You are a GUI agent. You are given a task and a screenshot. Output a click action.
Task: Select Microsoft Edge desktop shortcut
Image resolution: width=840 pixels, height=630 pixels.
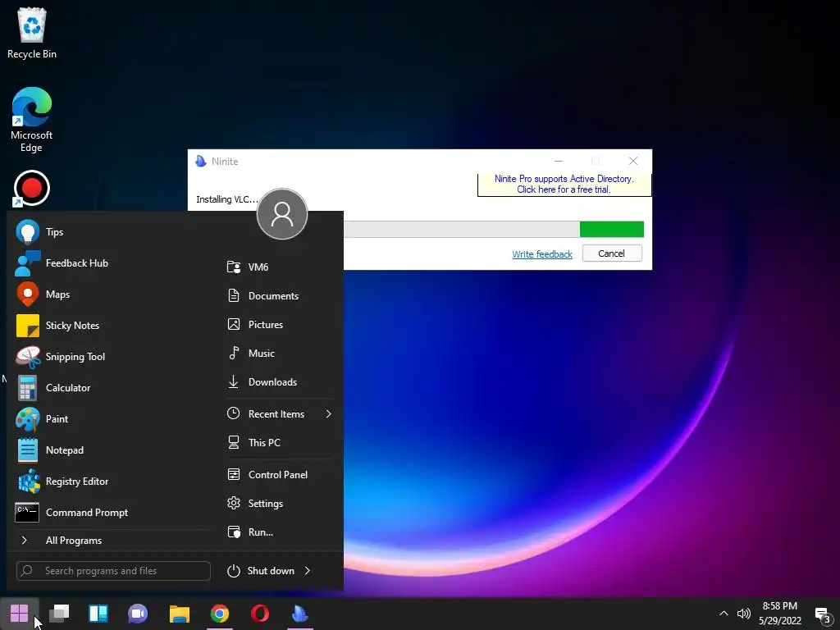[32, 120]
